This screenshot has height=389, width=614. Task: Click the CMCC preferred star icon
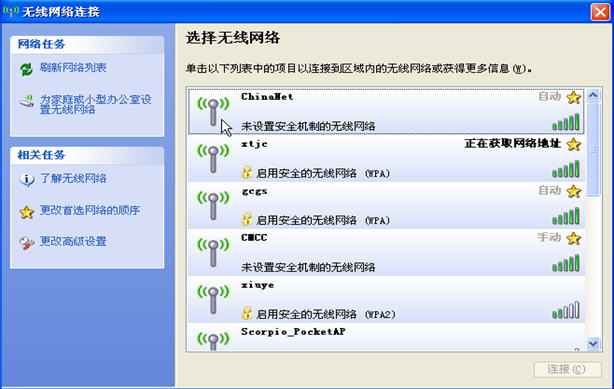(x=574, y=238)
